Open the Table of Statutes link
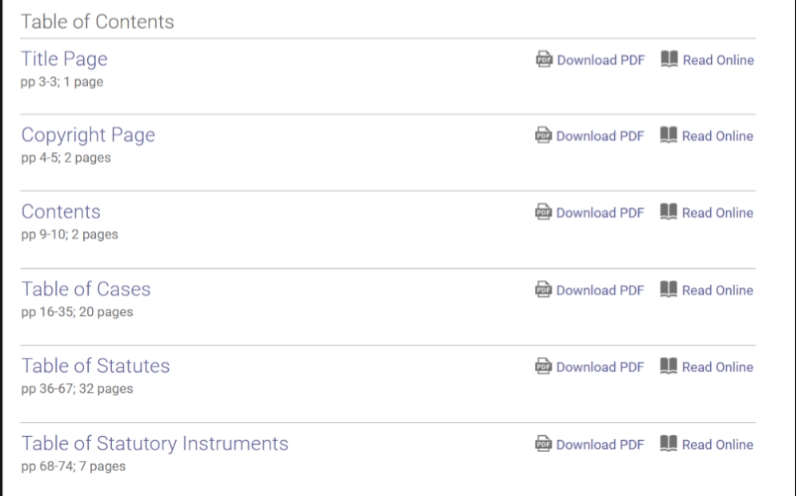This screenshot has width=796, height=496. pyautogui.click(x=96, y=366)
